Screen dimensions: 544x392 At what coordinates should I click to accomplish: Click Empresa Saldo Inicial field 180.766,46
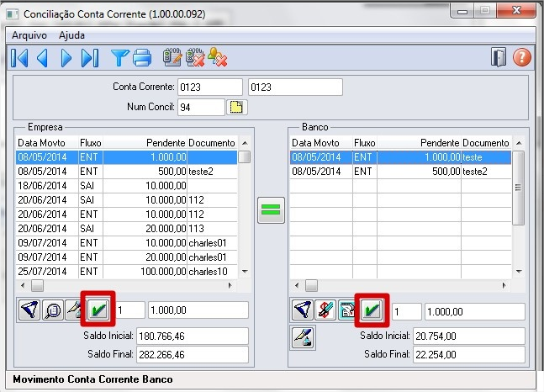(x=193, y=336)
